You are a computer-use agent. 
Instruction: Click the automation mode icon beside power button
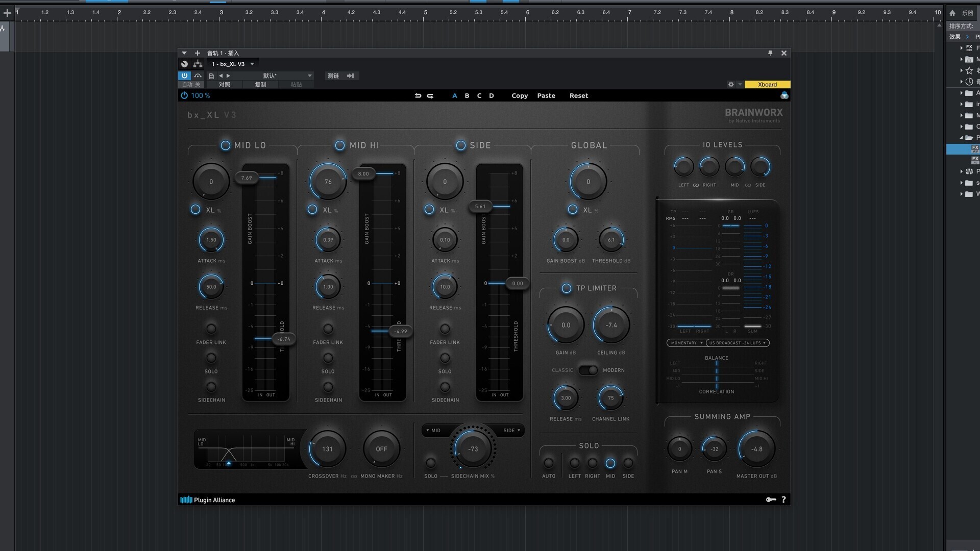(198, 76)
